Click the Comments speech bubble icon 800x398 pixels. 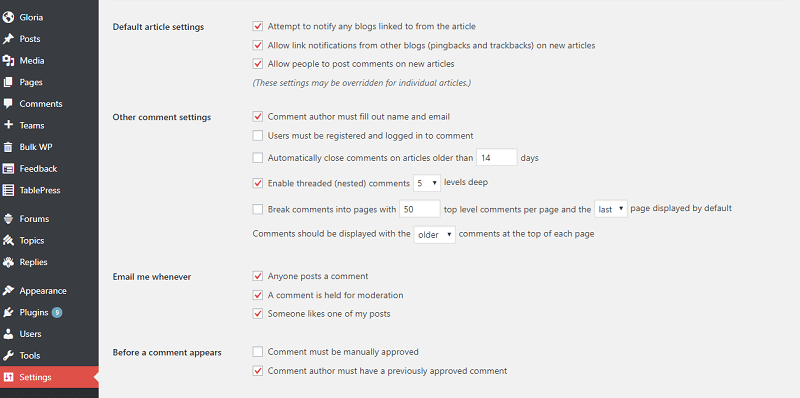[8, 104]
